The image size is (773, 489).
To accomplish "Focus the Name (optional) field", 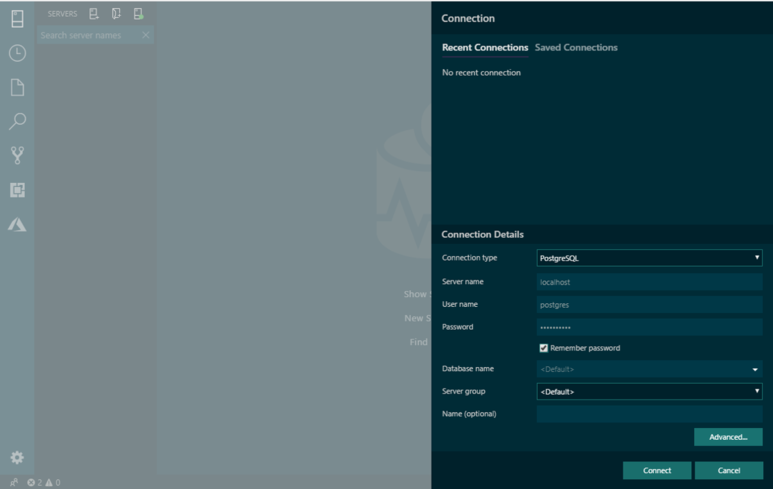I will pyautogui.click(x=649, y=414).
